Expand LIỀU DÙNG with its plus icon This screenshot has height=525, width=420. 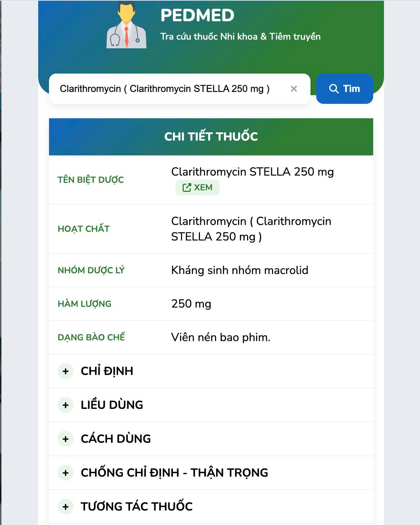66,405
